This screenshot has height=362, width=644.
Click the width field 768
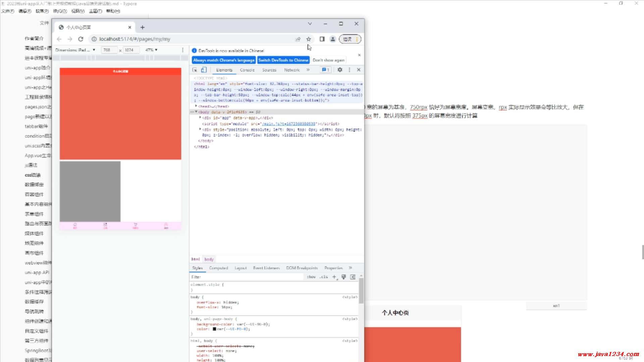coord(109,50)
